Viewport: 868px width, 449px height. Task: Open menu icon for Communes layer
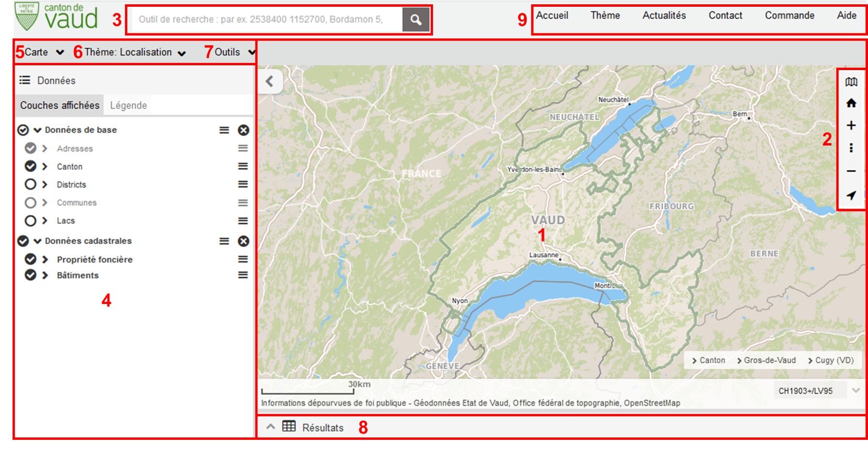pos(243,203)
